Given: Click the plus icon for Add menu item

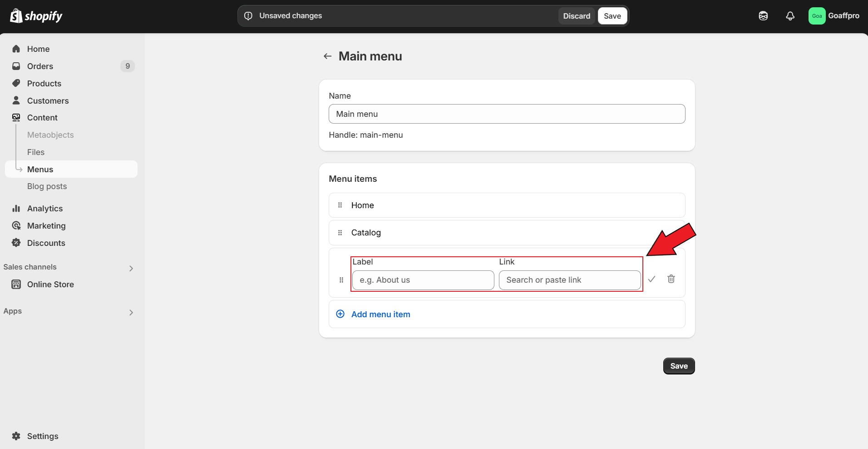Looking at the screenshot, I should click(340, 314).
